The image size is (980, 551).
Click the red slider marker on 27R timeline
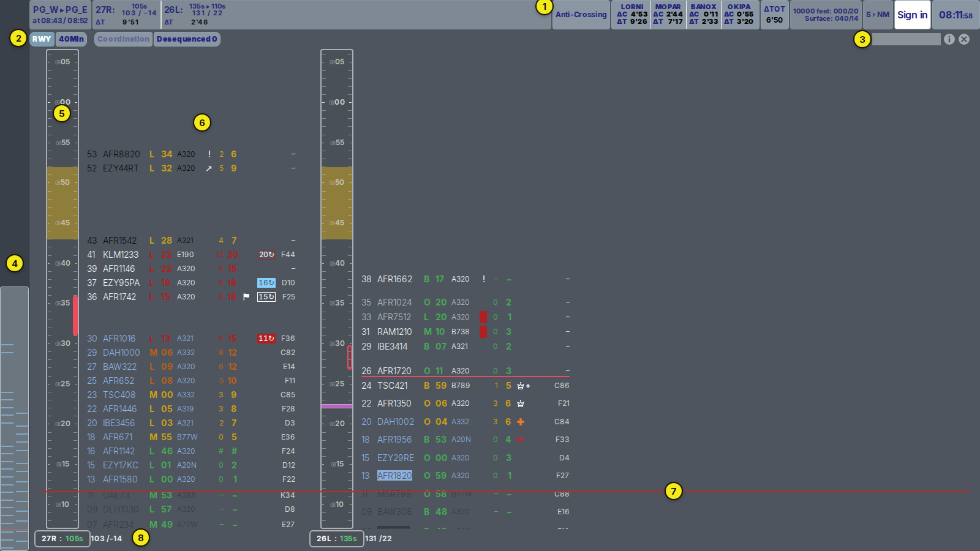(x=75, y=315)
